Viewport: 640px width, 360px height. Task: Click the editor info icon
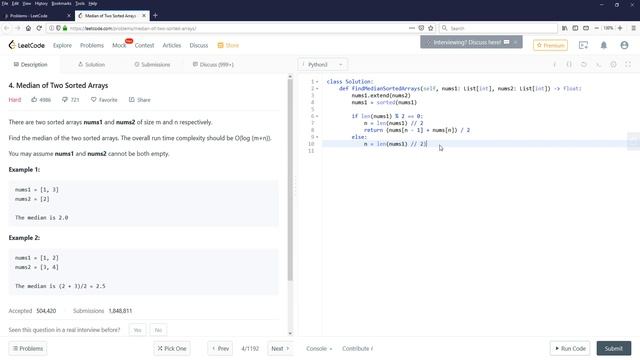(555, 64)
